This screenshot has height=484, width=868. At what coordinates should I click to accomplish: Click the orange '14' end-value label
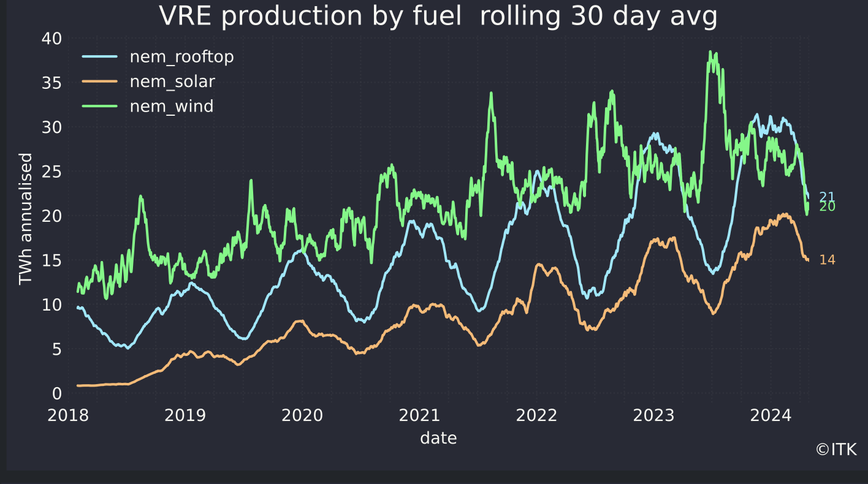click(827, 260)
